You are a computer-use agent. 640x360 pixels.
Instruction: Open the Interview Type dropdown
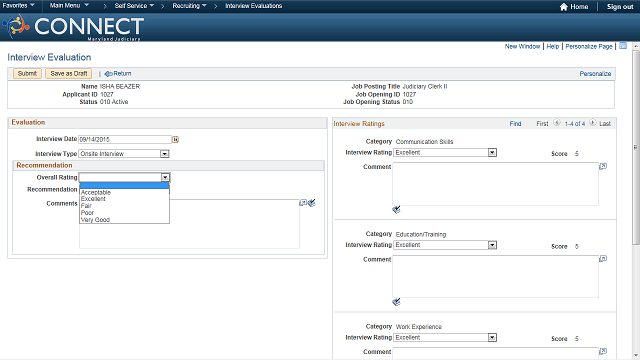(x=164, y=154)
